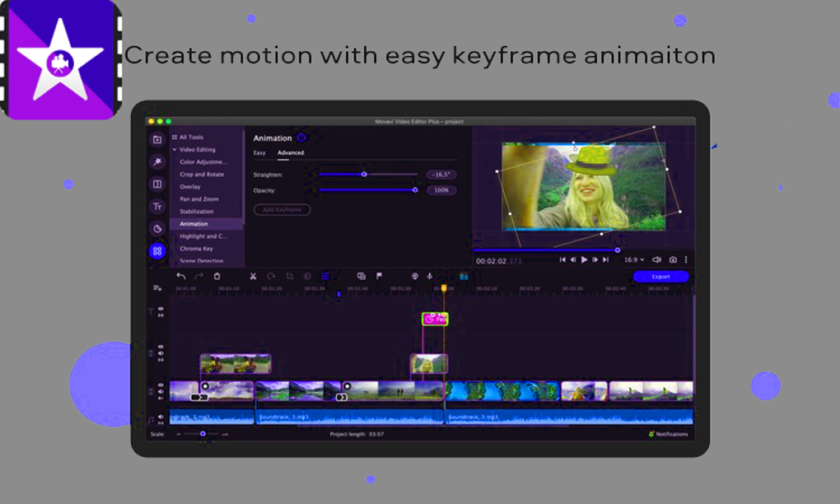Toggle the preview volume speaker icon
Screen dimensions: 840x504
656,259
